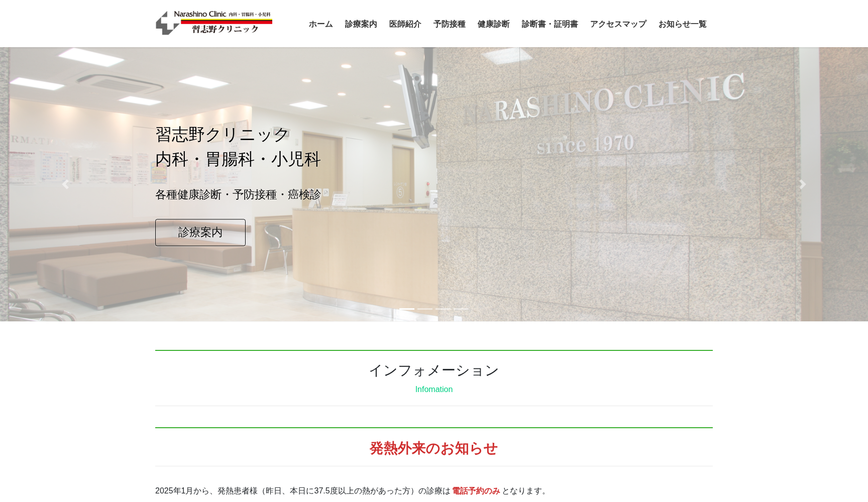Open the 予防接種 page
This screenshot has height=502, width=868.
pos(449,24)
